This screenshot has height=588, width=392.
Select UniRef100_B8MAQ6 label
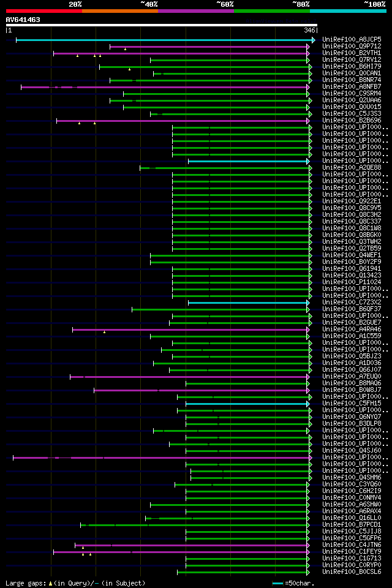coord(352,383)
